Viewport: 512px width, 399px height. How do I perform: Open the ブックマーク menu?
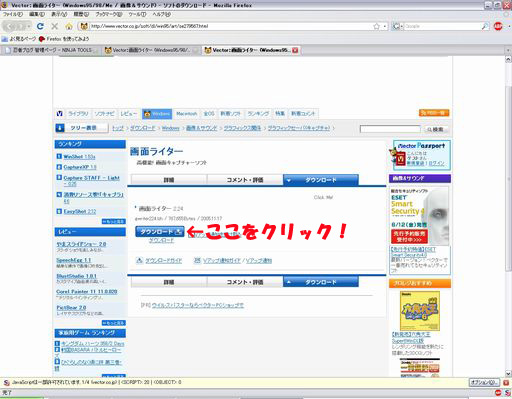click(109, 14)
